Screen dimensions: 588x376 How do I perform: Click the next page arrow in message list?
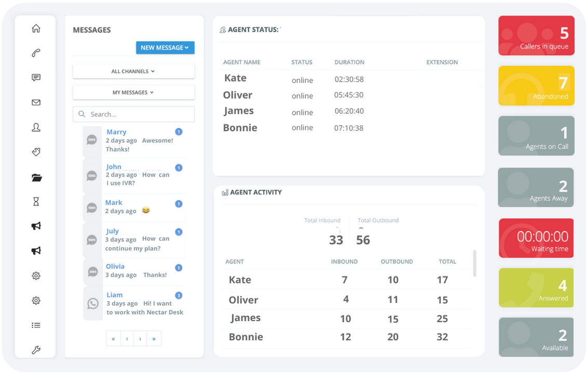tap(140, 338)
